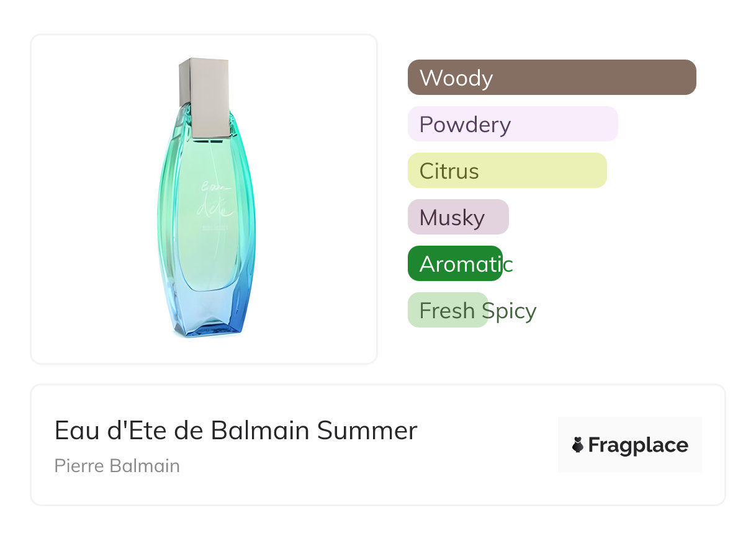This screenshot has width=756, height=536.
Task: Select the brown Woody accord bar
Action: point(551,78)
